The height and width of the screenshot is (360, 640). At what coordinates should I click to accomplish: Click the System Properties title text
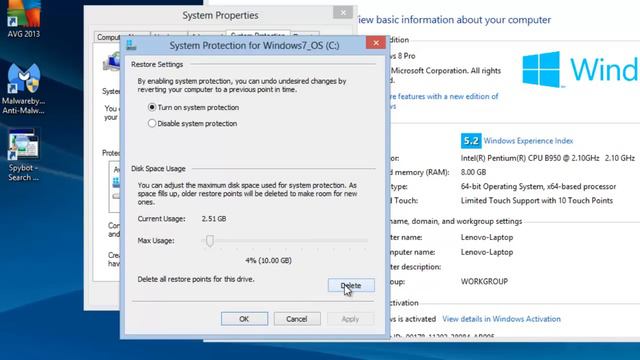tap(220, 16)
